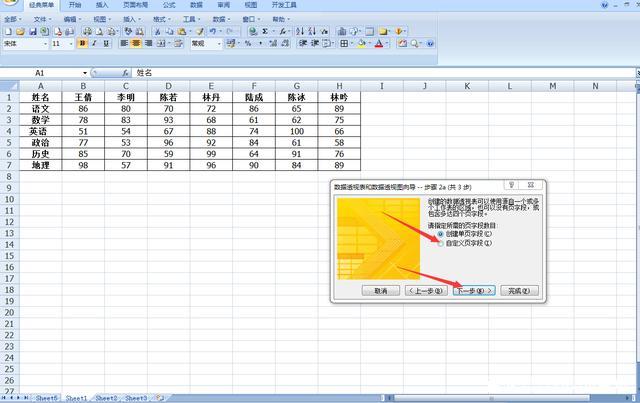Click the AutoSum sigma icon
The image size is (640, 403).
(265, 31)
